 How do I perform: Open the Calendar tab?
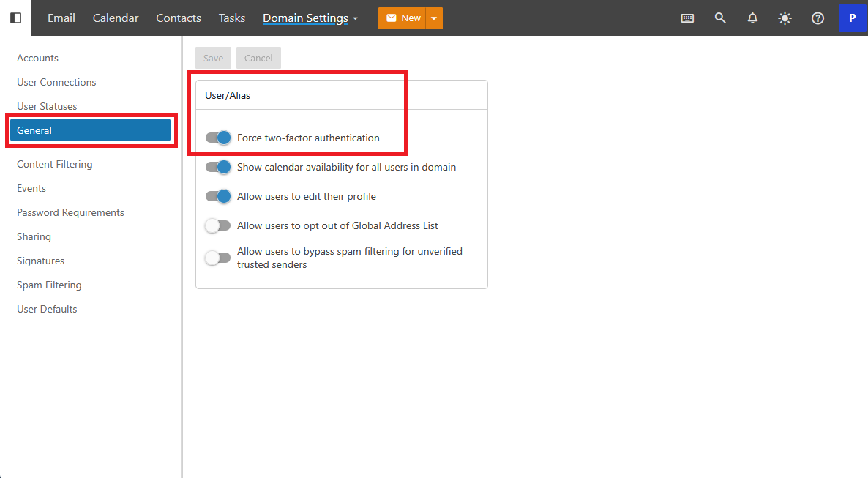[116, 18]
